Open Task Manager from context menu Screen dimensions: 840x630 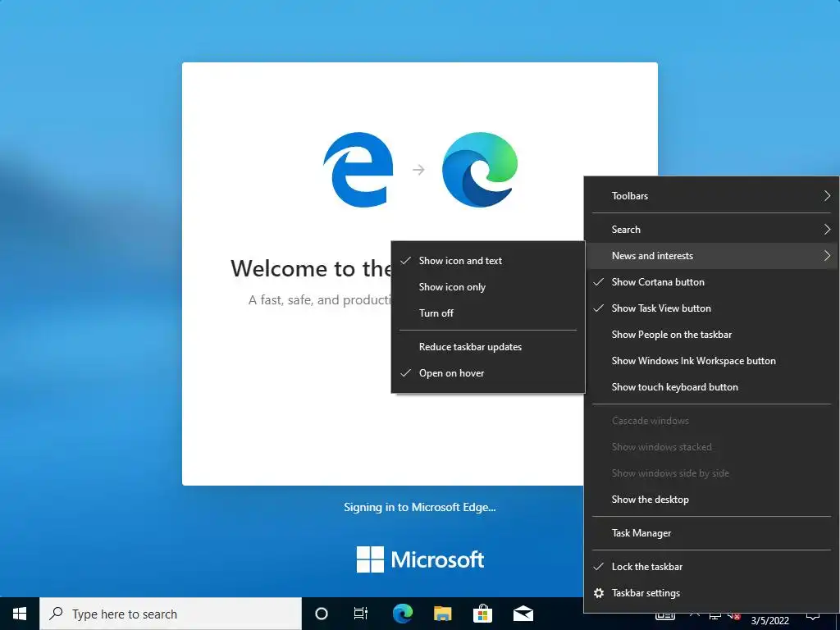712,533
